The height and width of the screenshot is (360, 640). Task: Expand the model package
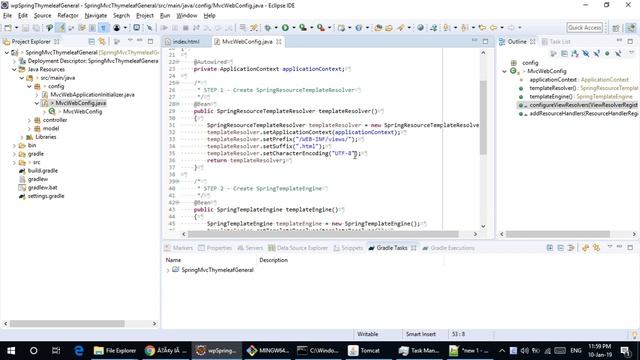(29, 129)
